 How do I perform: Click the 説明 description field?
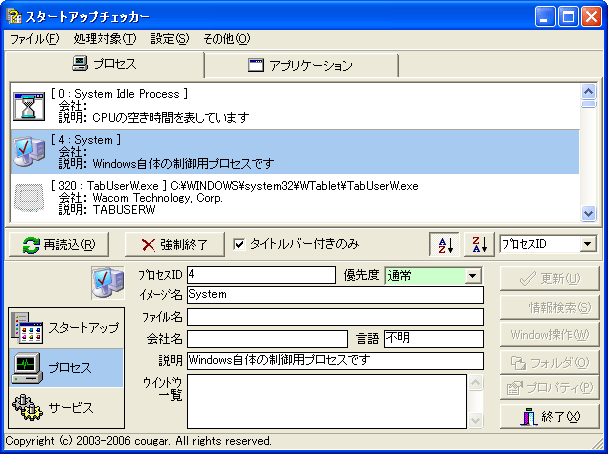(335, 361)
